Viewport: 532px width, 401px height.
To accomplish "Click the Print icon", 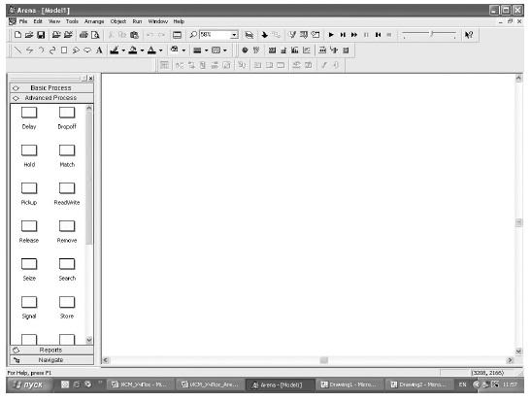I will (x=83, y=35).
